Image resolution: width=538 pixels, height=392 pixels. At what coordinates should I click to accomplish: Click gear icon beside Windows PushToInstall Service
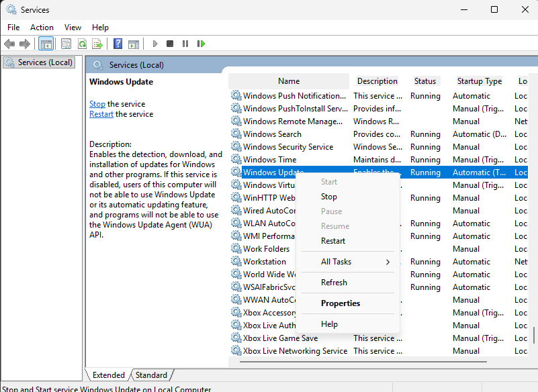tap(236, 108)
